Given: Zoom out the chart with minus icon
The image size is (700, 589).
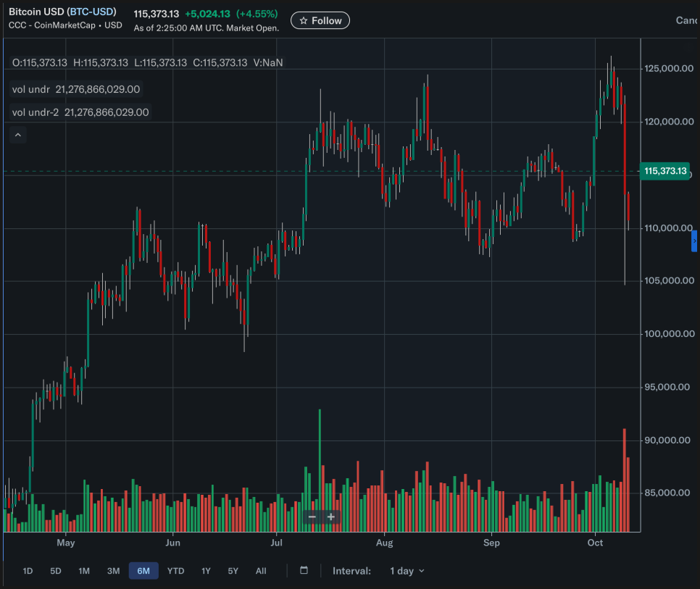Looking at the screenshot, I should pos(312,517).
